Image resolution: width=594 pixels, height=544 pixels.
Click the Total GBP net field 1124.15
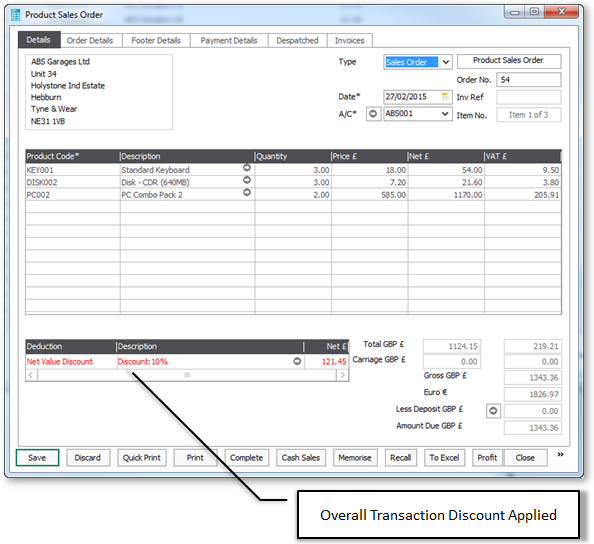pyautogui.click(x=452, y=346)
